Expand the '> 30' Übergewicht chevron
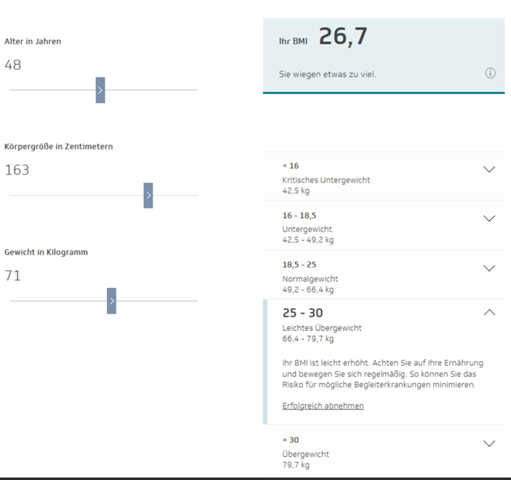 [489, 444]
